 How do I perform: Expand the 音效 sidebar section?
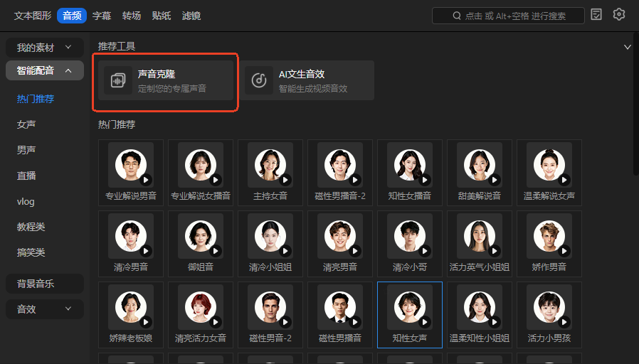coord(45,309)
